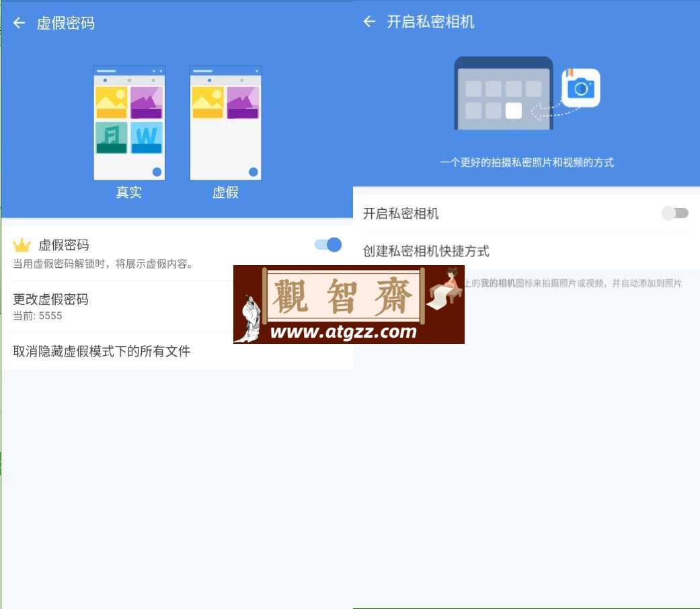Toggle the 虚假密码 switch off
This screenshot has height=609, width=700.
coord(329,244)
